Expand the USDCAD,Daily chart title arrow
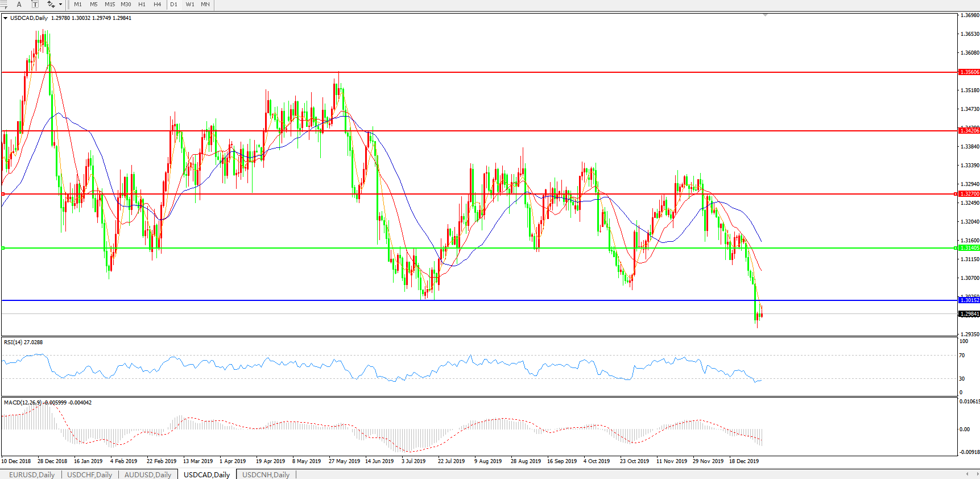The width and height of the screenshot is (980, 479). click(x=6, y=18)
